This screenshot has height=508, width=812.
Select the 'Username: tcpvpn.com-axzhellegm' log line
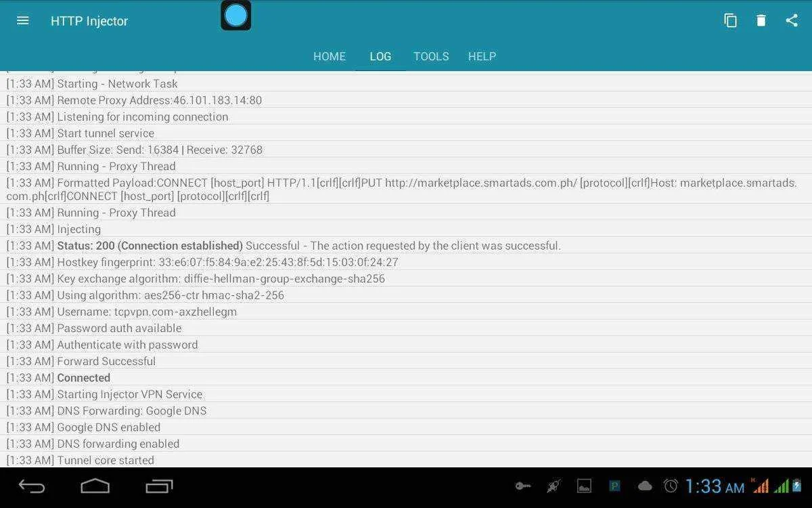406,312
